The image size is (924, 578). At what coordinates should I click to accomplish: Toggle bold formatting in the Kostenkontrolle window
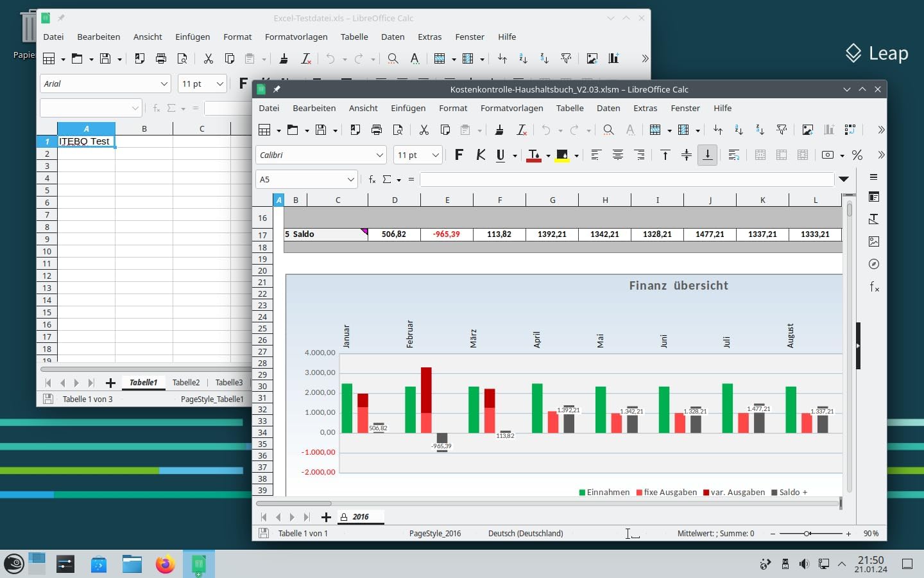pyautogui.click(x=459, y=155)
